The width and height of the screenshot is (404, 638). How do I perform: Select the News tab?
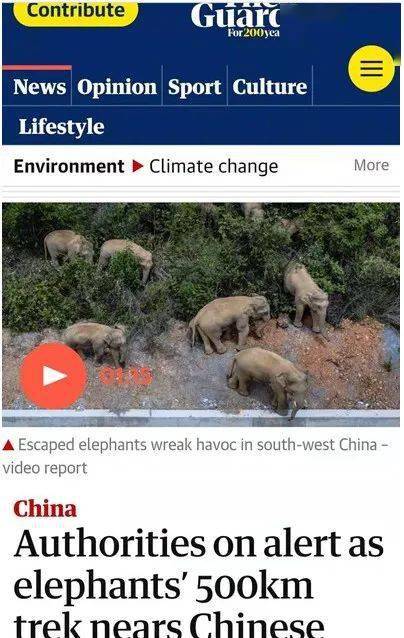pyautogui.click(x=39, y=87)
